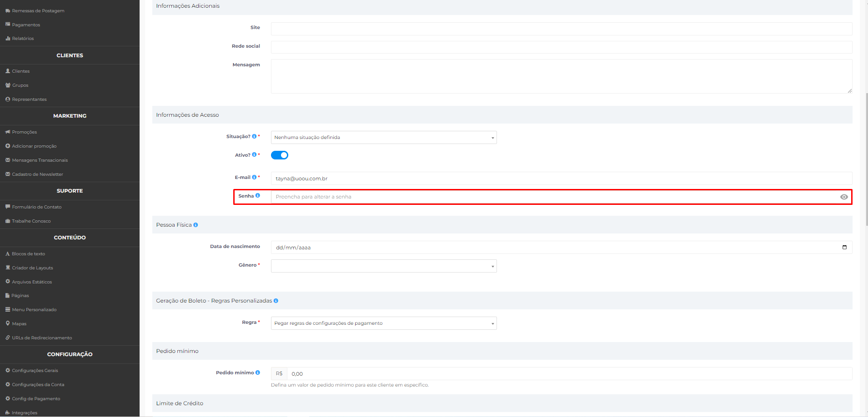The height and width of the screenshot is (417, 868).
Task: Open Representantes in the sidebar
Action: click(29, 99)
